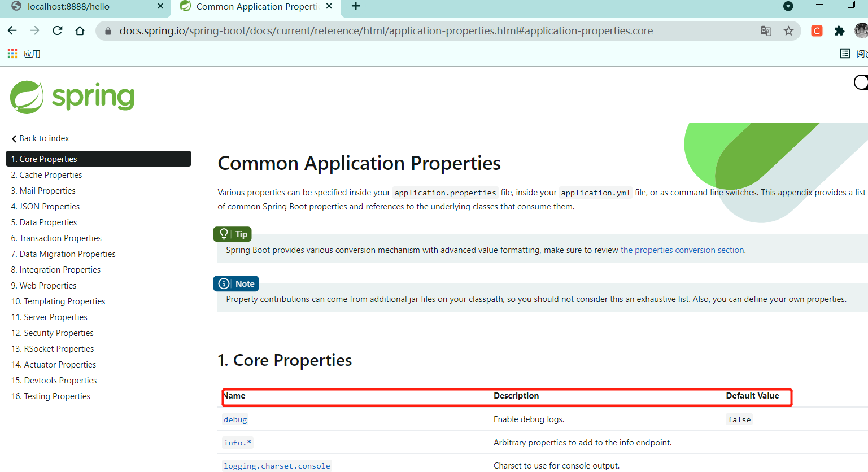The width and height of the screenshot is (868, 472).
Task: Open a new browser tab
Action: [x=356, y=6]
